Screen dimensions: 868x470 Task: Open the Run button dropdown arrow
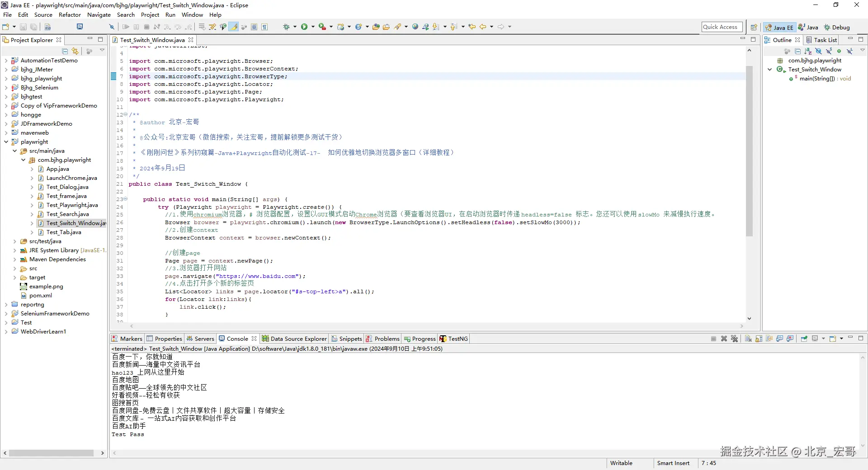pyautogui.click(x=313, y=27)
